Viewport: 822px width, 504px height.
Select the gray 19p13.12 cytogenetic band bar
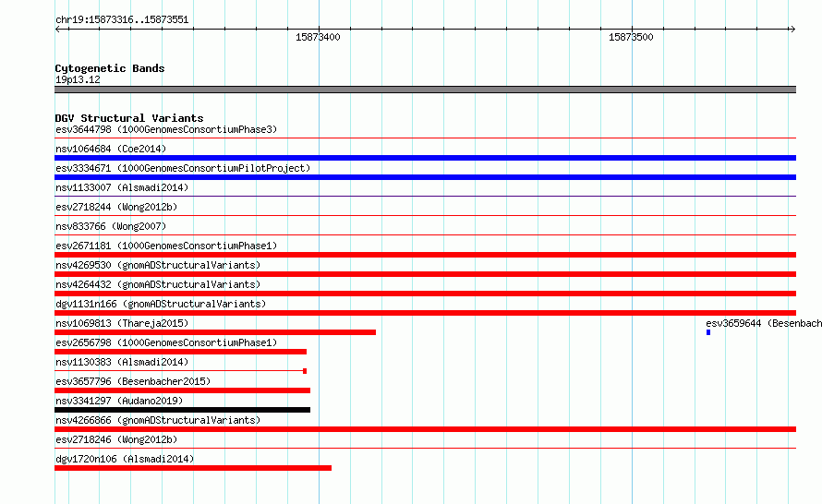(x=425, y=90)
